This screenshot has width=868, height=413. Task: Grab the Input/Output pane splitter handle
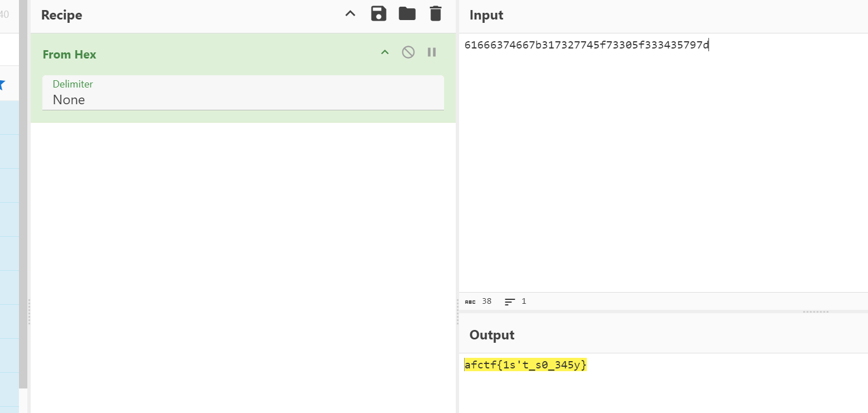click(816, 312)
